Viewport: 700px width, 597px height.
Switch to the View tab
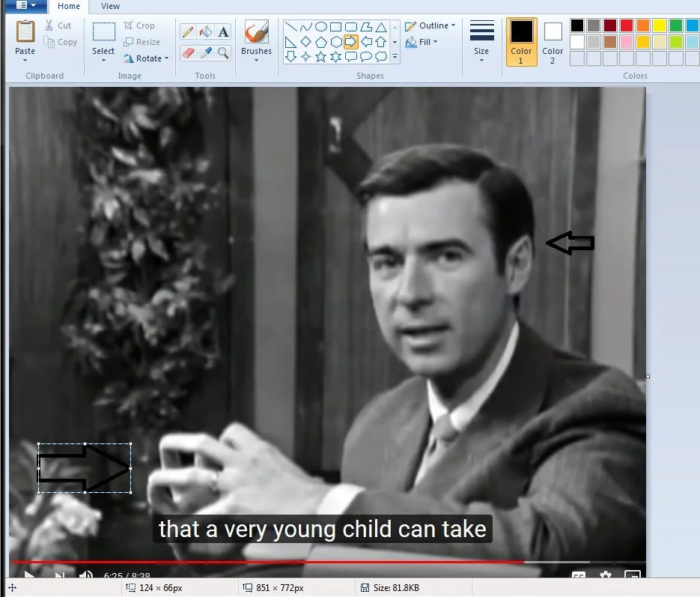pos(110,6)
